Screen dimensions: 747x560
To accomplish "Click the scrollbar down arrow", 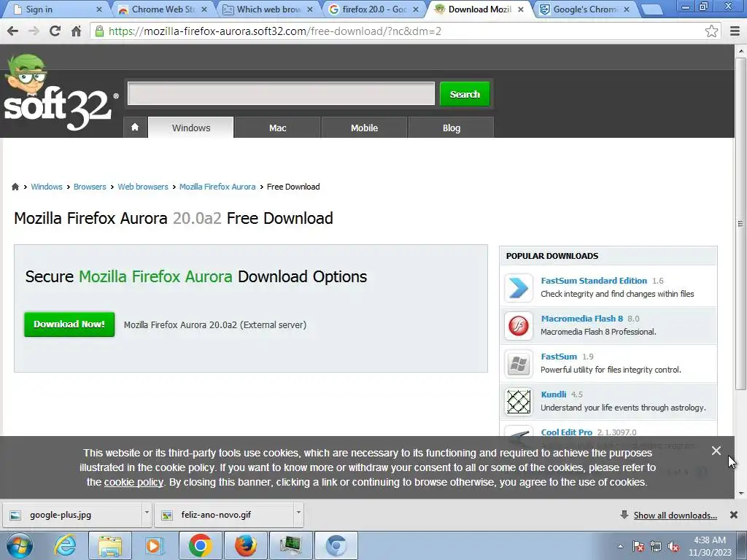I will tap(740, 494).
